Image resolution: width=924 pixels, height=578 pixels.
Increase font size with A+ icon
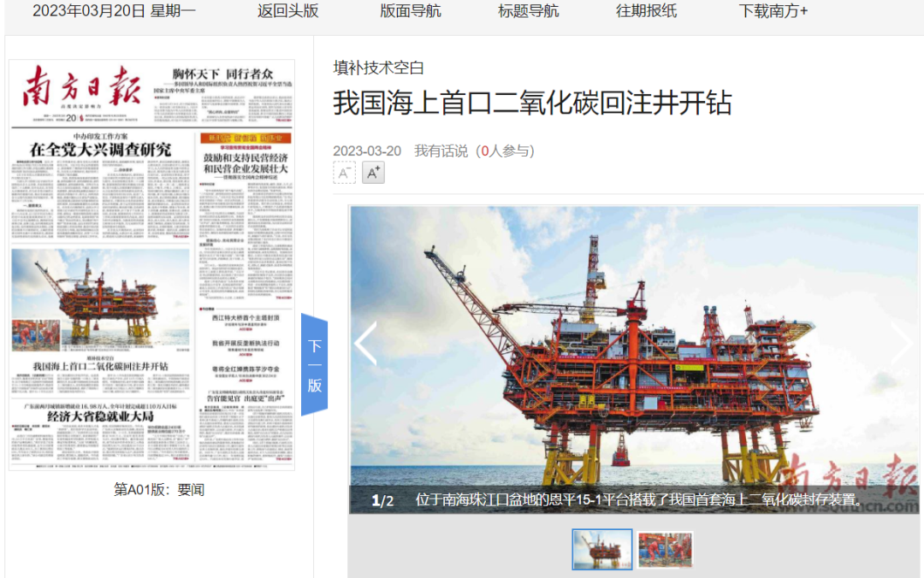pyautogui.click(x=373, y=173)
